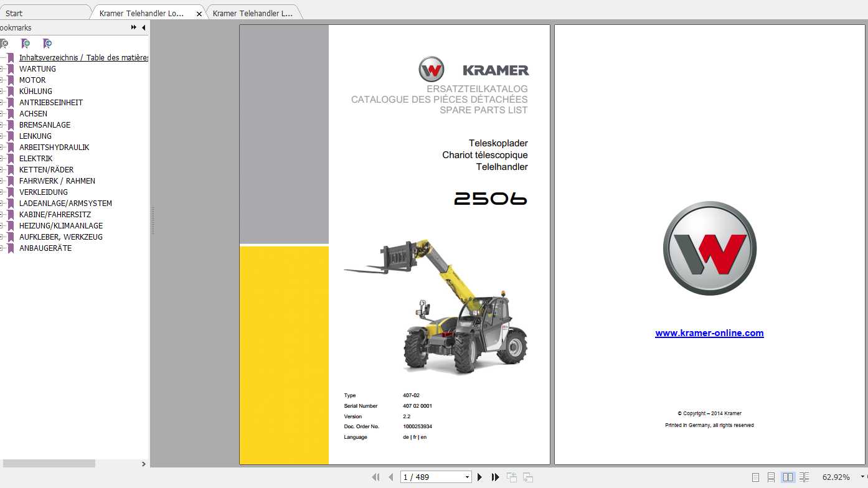
Task: Click the SPARE PARTS LIST heading
Action: pos(484,110)
